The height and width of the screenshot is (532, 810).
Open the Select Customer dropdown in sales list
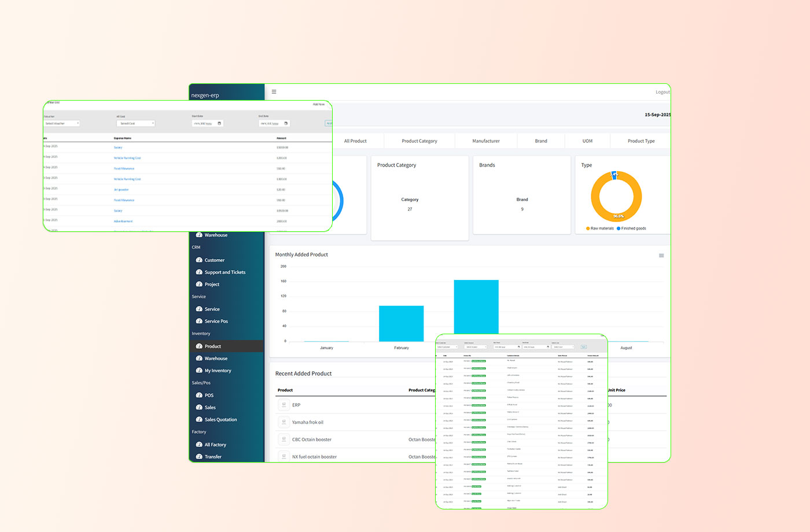click(x=447, y=347)
